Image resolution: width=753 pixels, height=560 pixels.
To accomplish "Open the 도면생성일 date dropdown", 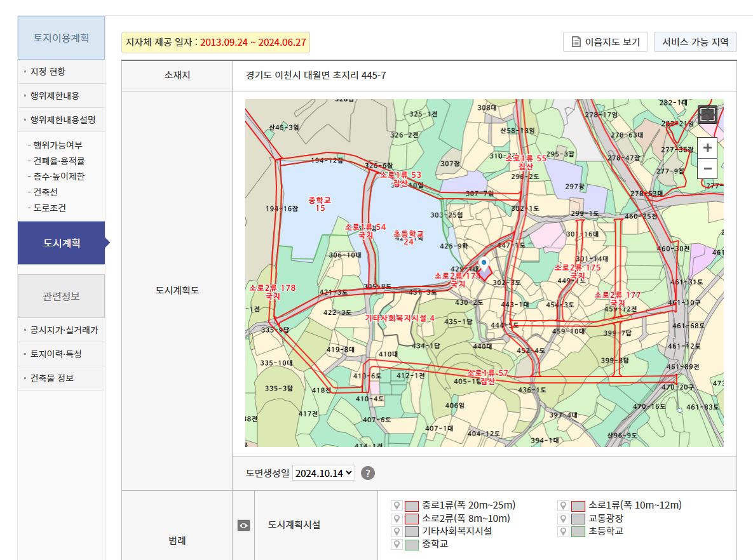I will (x=323, y=473).
